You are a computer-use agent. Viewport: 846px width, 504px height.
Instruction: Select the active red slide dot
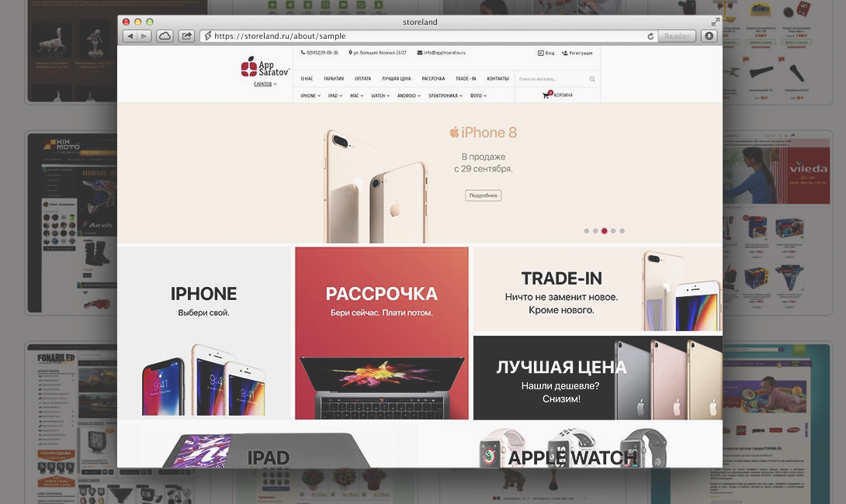coord(605,231)
